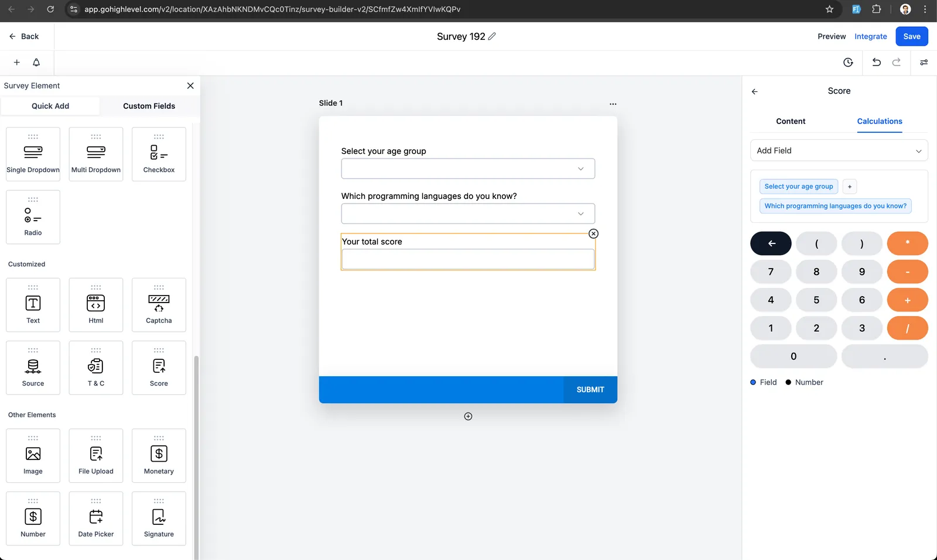Save the survey

[912, 36]
